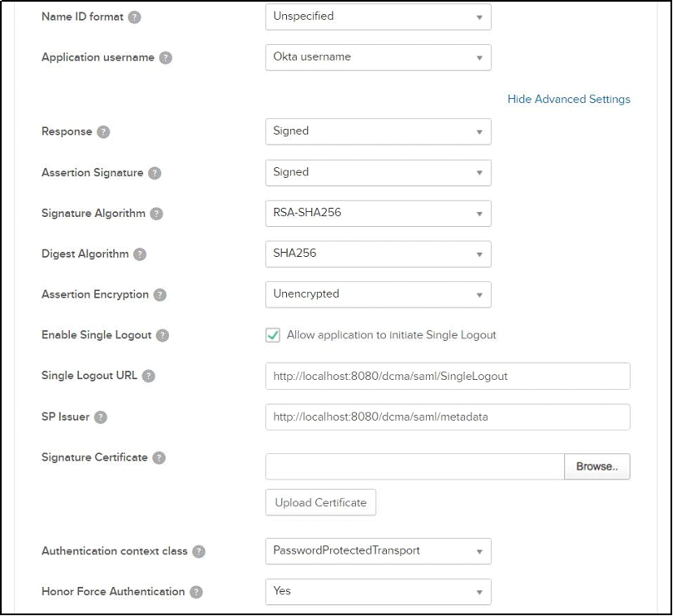
Task: Click Hide Advanced Settings link
Action: (569, 99)
